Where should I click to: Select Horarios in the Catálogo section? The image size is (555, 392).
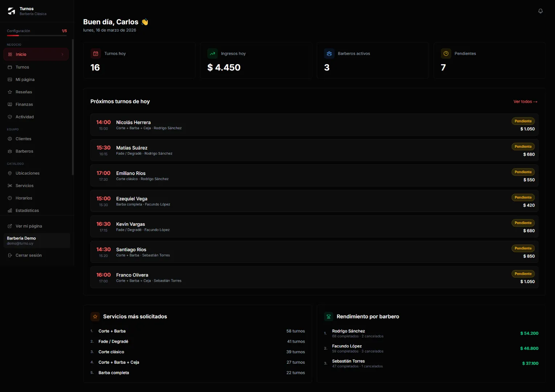point(24,198)
